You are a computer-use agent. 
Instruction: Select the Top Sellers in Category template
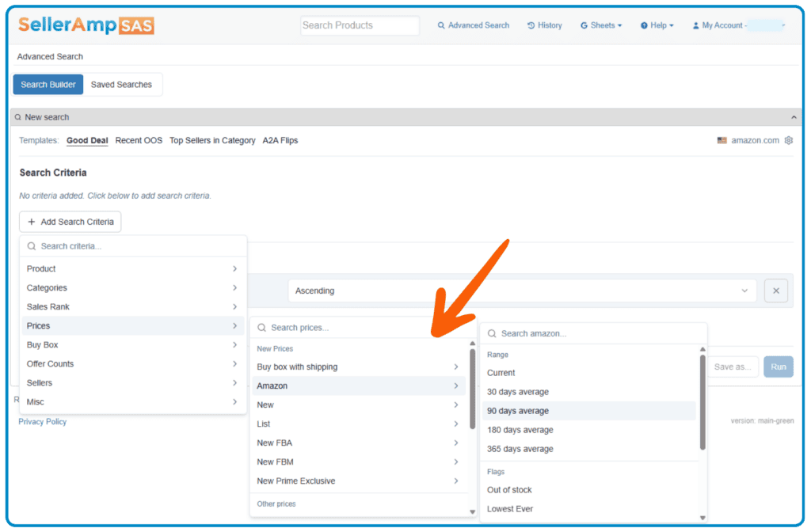coord(212,141)
